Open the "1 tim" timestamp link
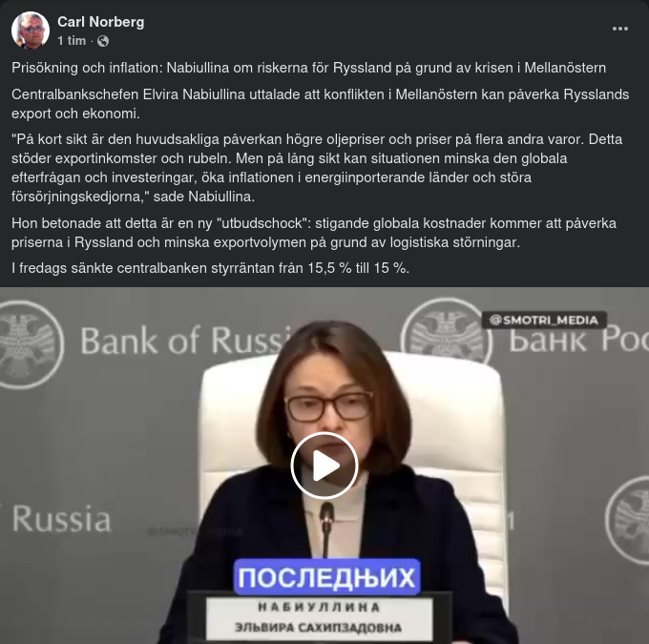 coord(72,41)
